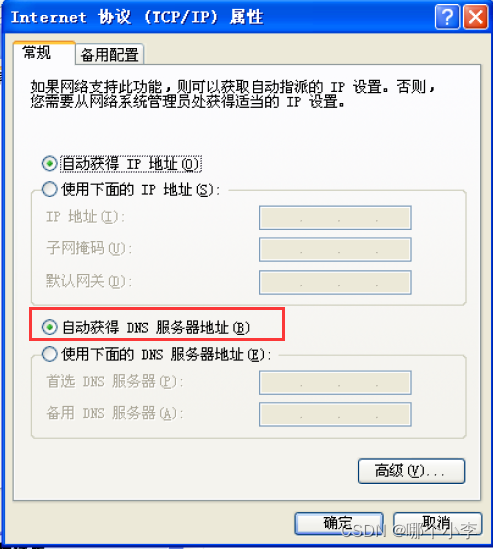Click the 自动获得 DNS 服务器地址 label text

156,328
